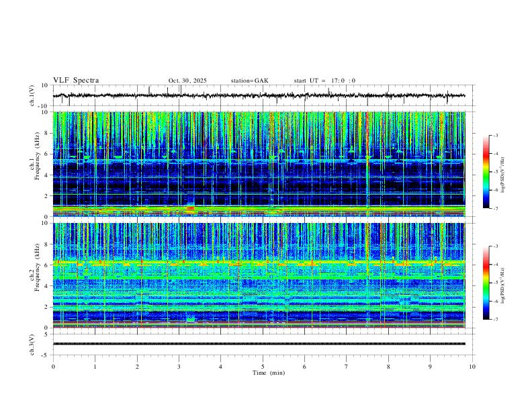This screenshot has height=411, width=532.
Task: Click the log(PSD) label beside ch.2 color bar
Action: (503, 286)
